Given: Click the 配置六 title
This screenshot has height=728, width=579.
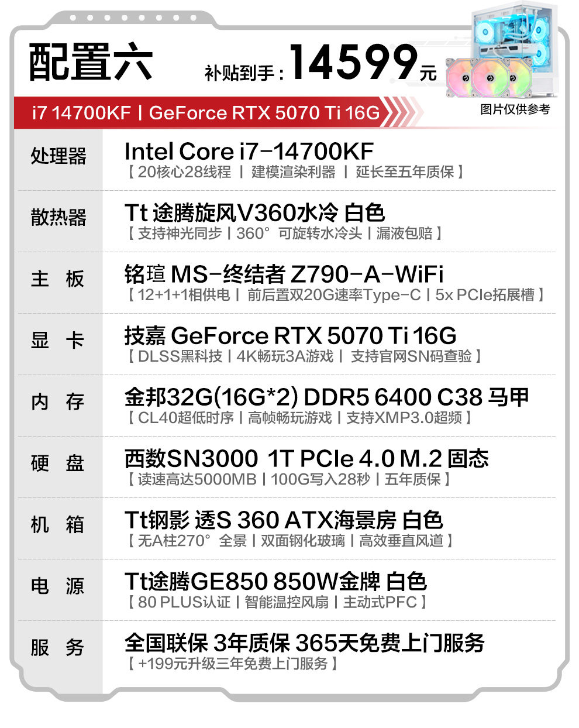Looking at the screenshot, I should [x=91, y=63].
